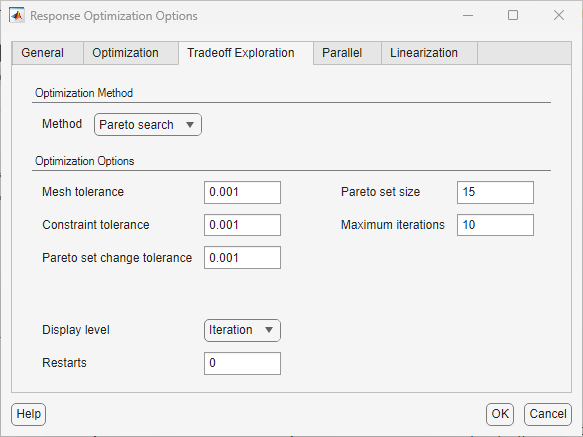
Task: Click the Restarts input field
Action: [x=242, y=363]
